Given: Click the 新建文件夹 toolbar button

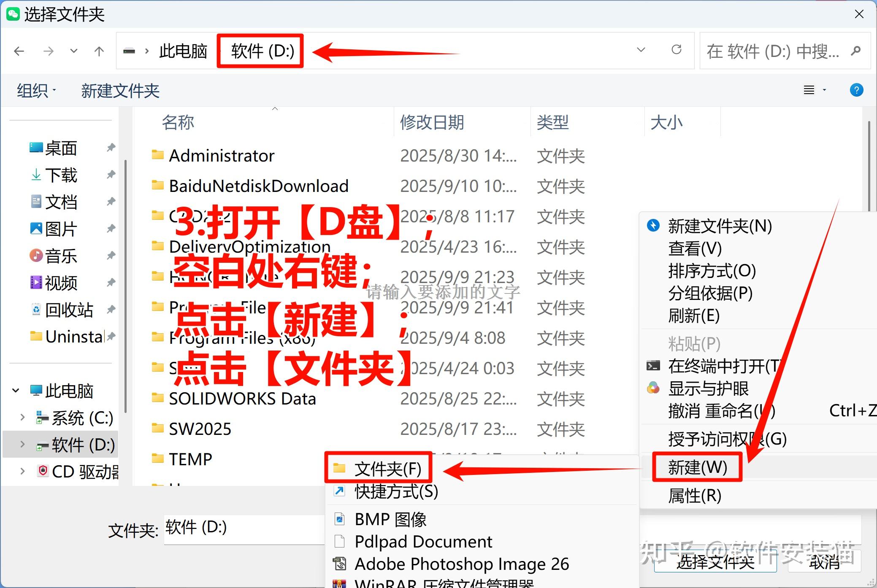Looking at the screenshot, I should click(x=120, y=91).
